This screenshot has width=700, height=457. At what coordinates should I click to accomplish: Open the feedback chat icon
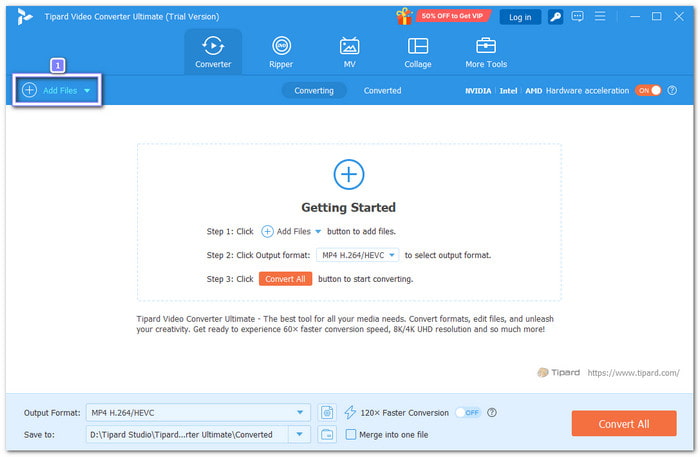pos(576,17)
